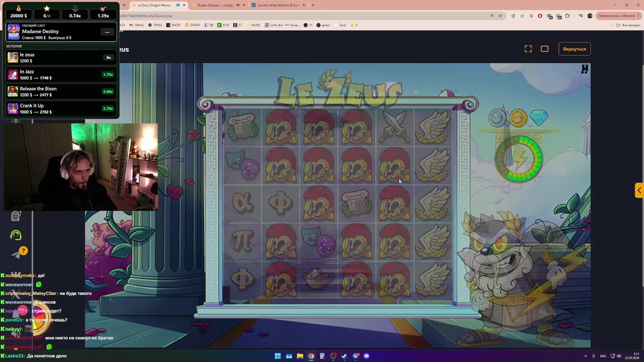Viewport: 644px width, 362px height.
Task: Open Steam from the taskbar
Action: pyautogui.click(x=344, y=356)
